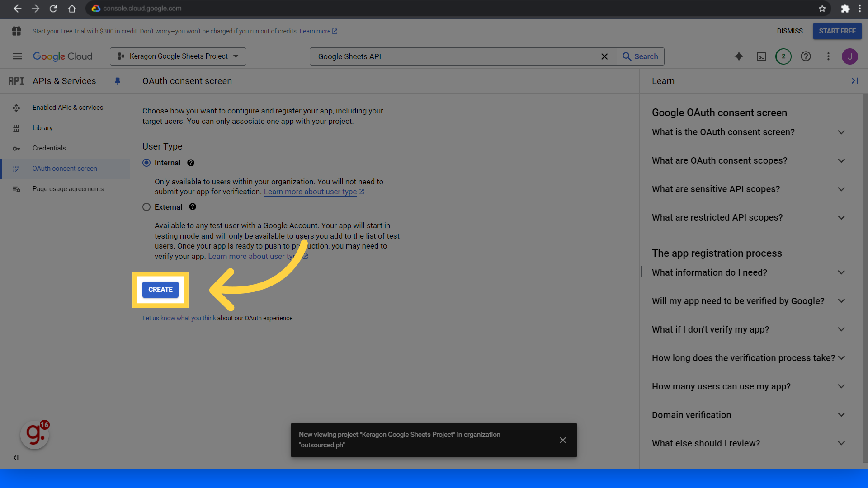Click the START FREE button
This screenshot has width=868, height=488.
point(837,31)
